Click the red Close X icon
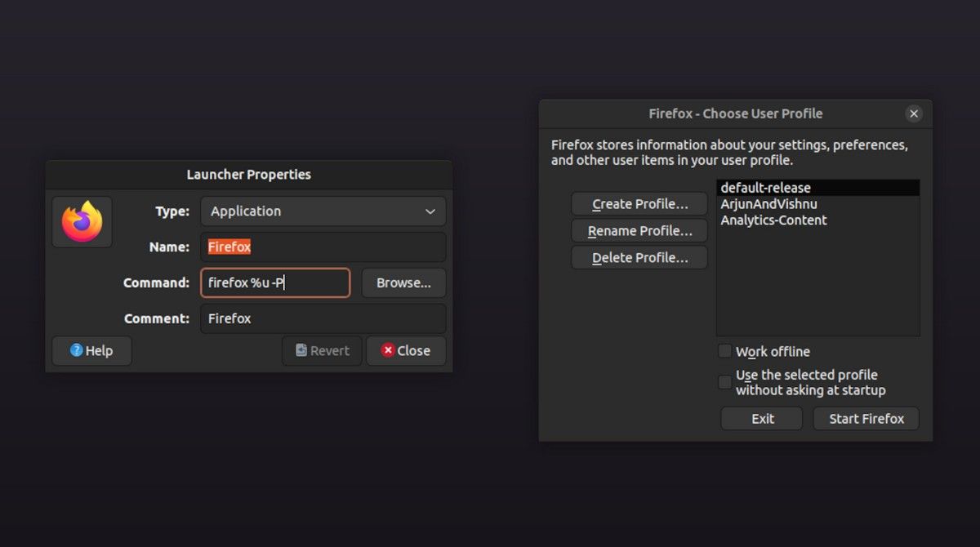Image resolution: width=980 pixels, height=547 pixels. pyautogui.click(x=389, y=350)
